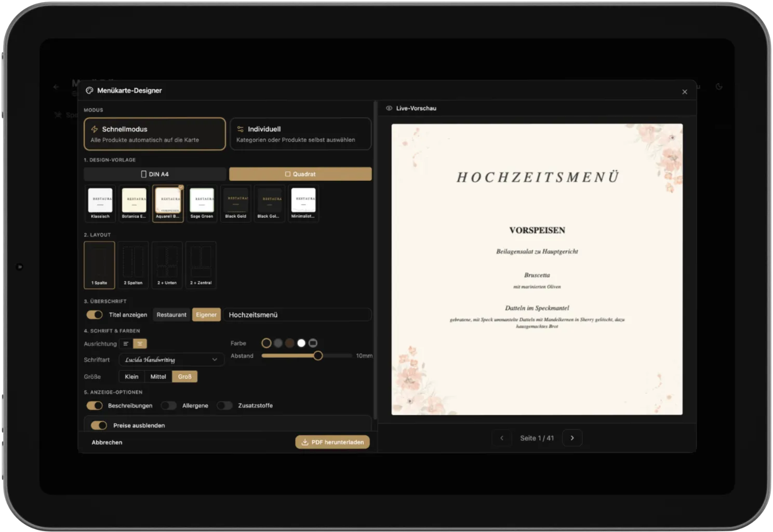Choose the 2 + Unten layout
773x532 pixels.
click(167, 265)
